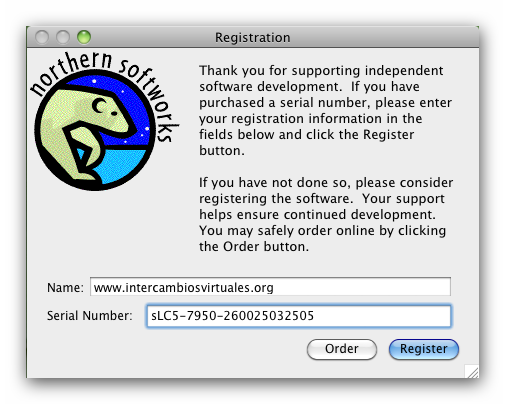Click the curved "northern softworks" logo text

(x=105, y=90)
